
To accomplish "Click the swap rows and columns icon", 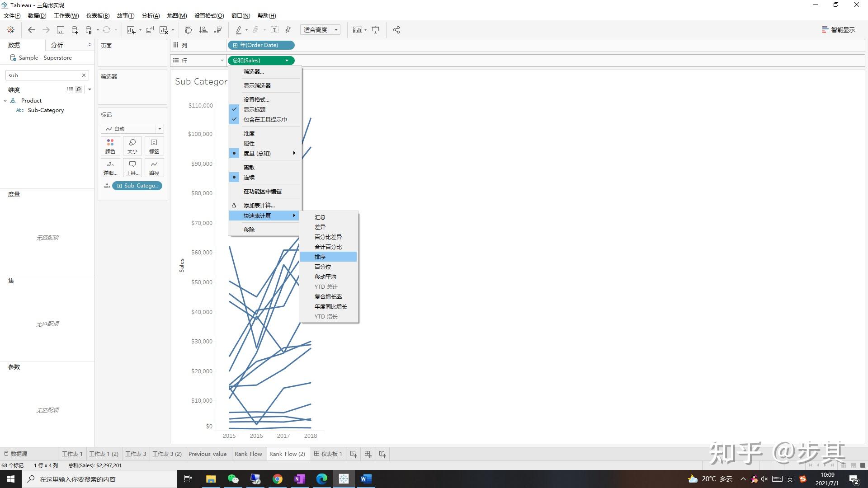I will 189,30.
